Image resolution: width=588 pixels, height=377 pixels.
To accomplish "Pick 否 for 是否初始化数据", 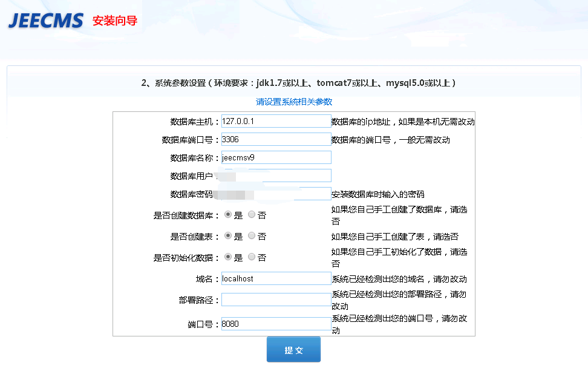I will (x=252, y=257).
